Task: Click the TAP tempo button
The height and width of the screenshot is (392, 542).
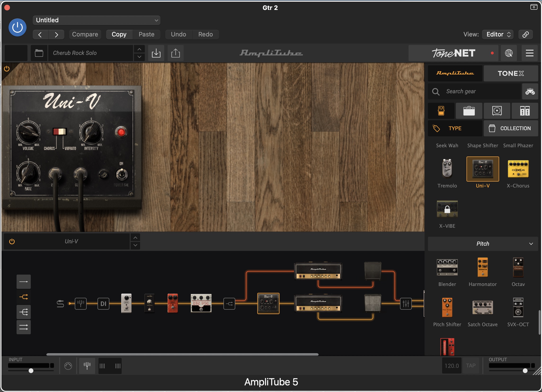Action: click(471, 365)
